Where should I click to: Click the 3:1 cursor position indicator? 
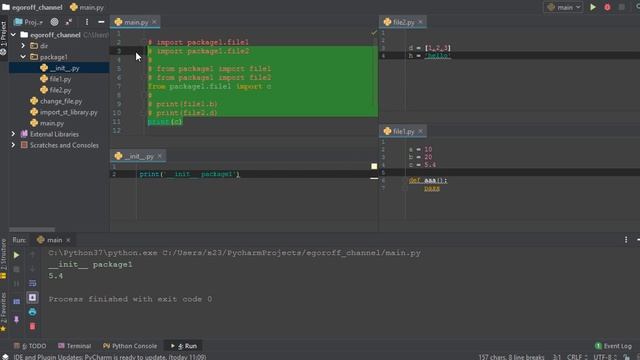557,357
